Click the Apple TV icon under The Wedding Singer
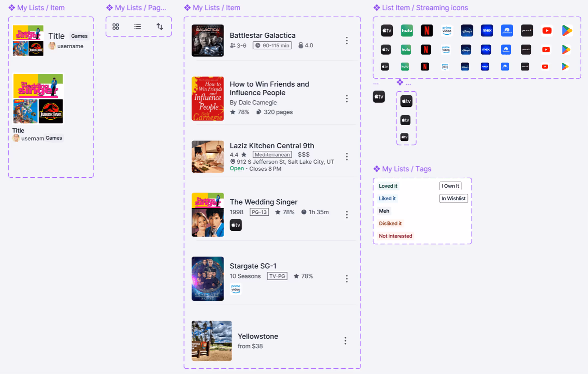The height and width of the screenshot is (374, 588). click(x=236, y=225)
